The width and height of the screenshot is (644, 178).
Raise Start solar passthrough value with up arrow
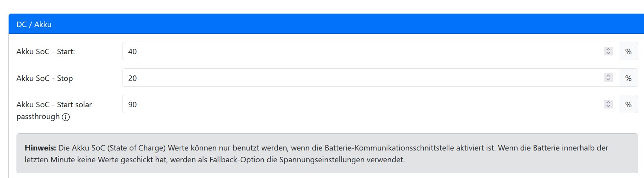click(x=608, y=102)
